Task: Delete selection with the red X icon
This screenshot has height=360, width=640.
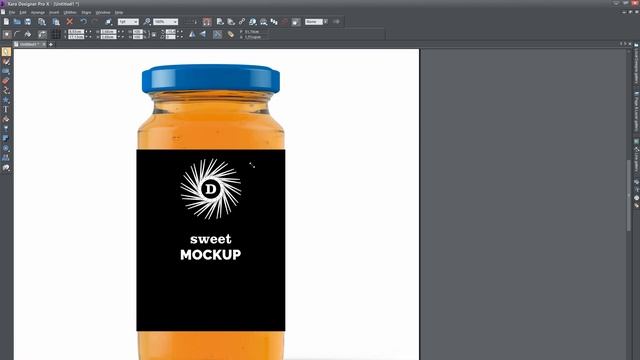Action: click(69, 22)
